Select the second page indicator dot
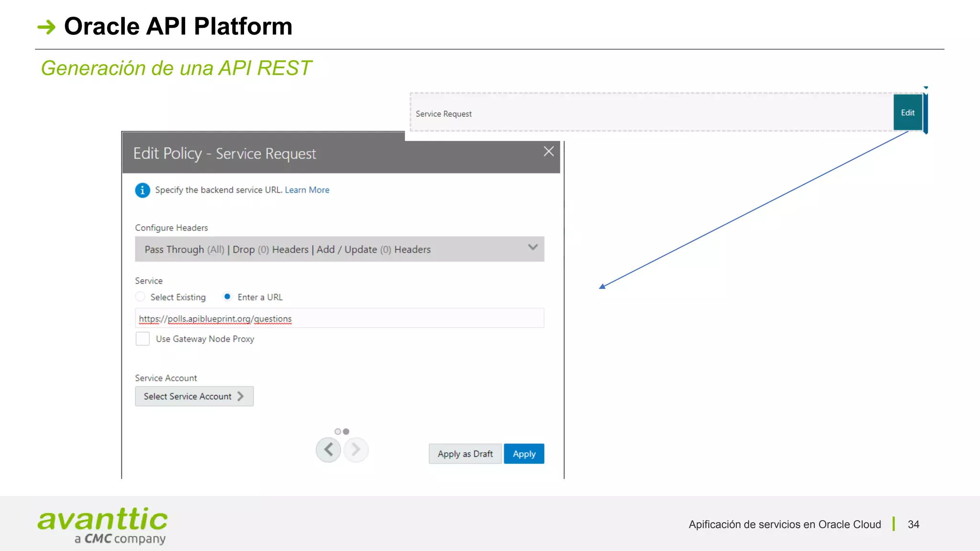Screen dimensions: 980x551 [x=346, y=431]
